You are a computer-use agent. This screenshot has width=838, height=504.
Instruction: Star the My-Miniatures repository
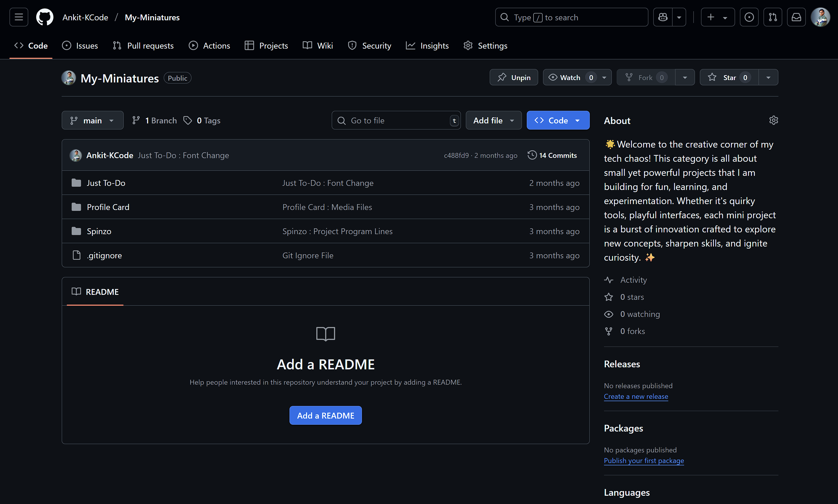coord(729,77)
